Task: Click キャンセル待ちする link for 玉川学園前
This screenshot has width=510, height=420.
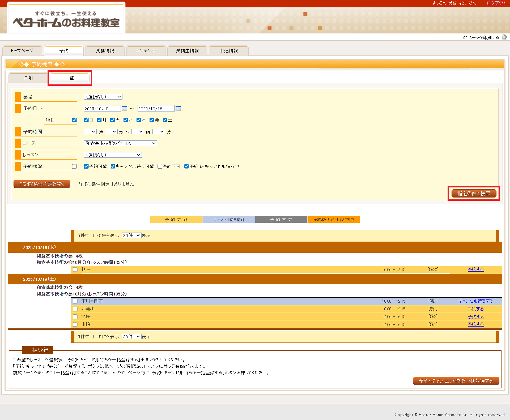Action: coord(475,301)
